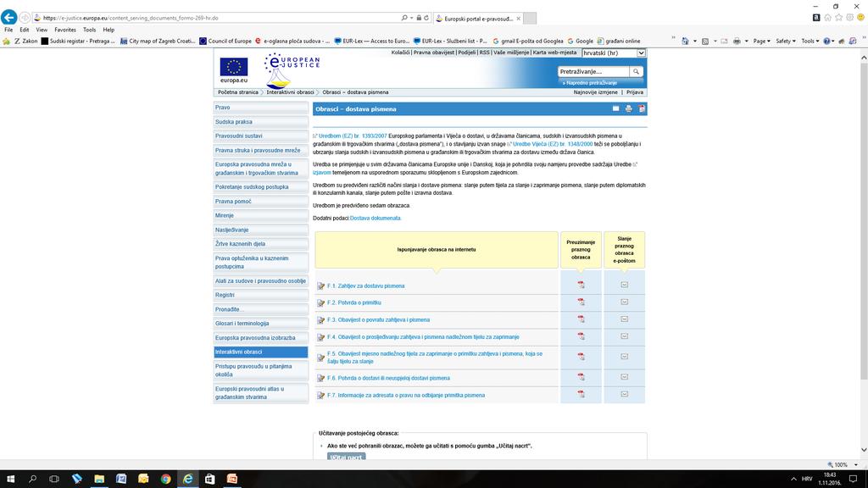Send blank form F.1 by e-mail

tap(625, 285)
